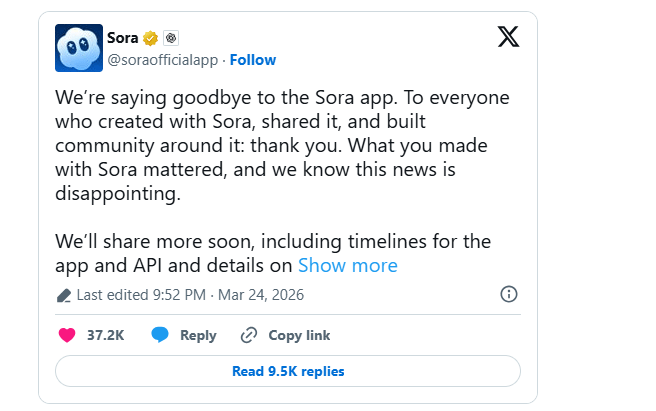Open the X logo link
Viewport: 656px width, 411px height.
coord(507,38)
